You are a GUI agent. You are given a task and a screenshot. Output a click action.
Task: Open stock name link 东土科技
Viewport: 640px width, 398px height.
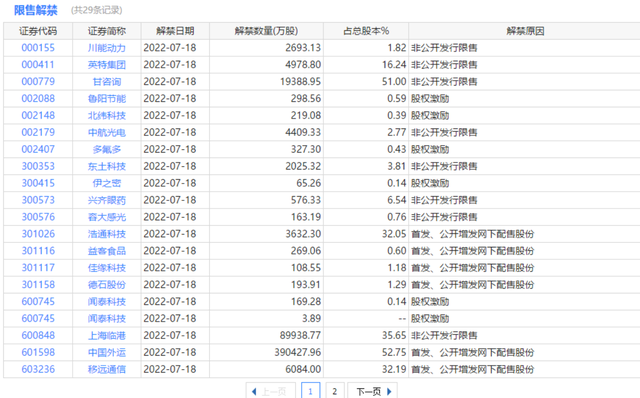[107, 166]
